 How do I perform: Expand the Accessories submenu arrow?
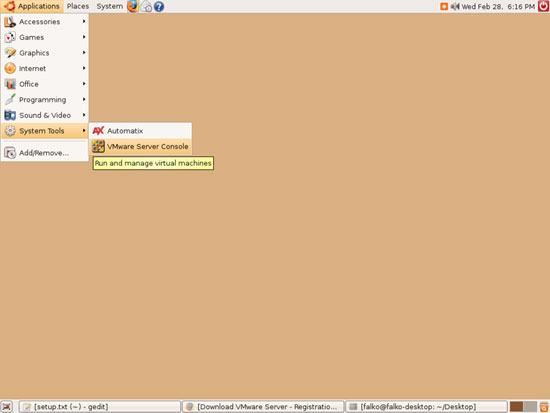tap(84, 21)
